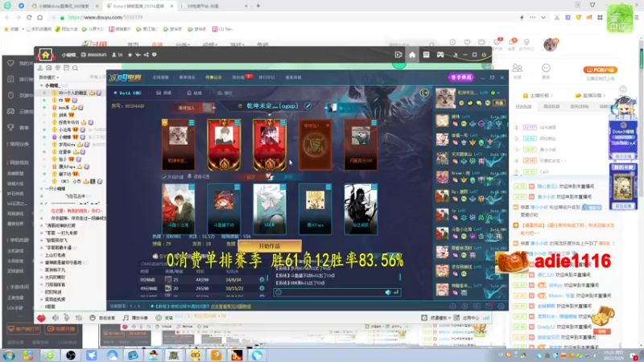Open a new browser tab with plus button

[x=258, y=6]
